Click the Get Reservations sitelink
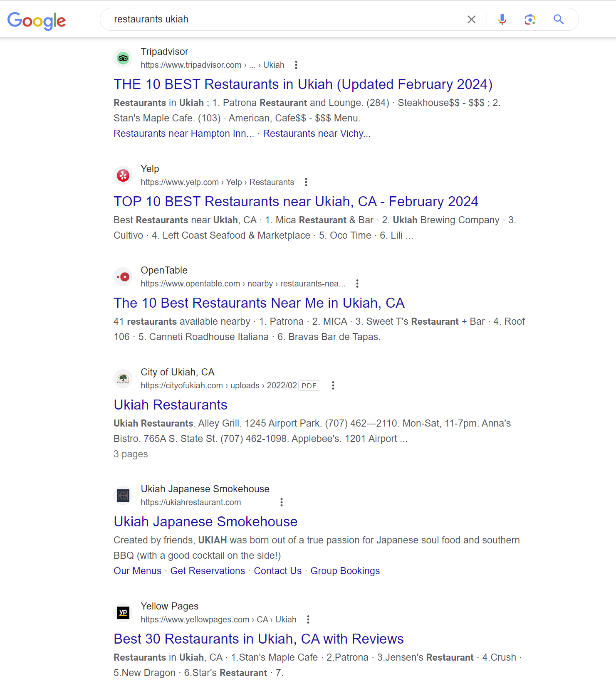Screen dimensions: 616x686 (x=208, y=571)
